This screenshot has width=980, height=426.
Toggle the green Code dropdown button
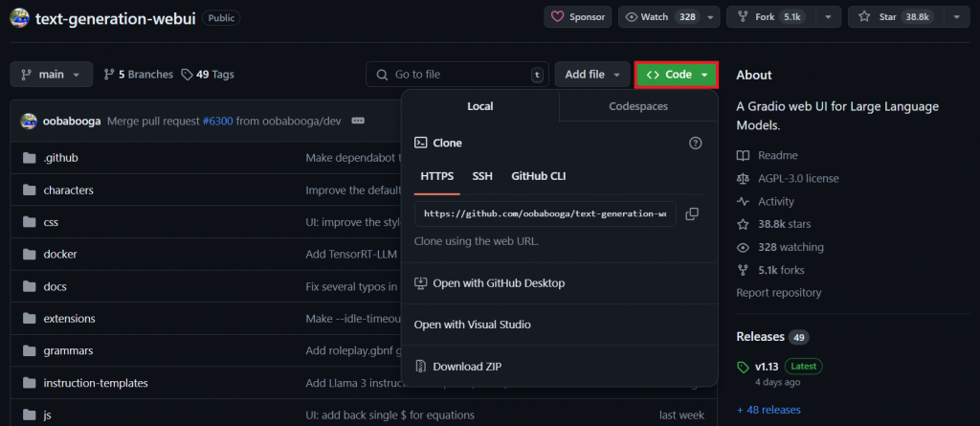[x=677, y=75]
